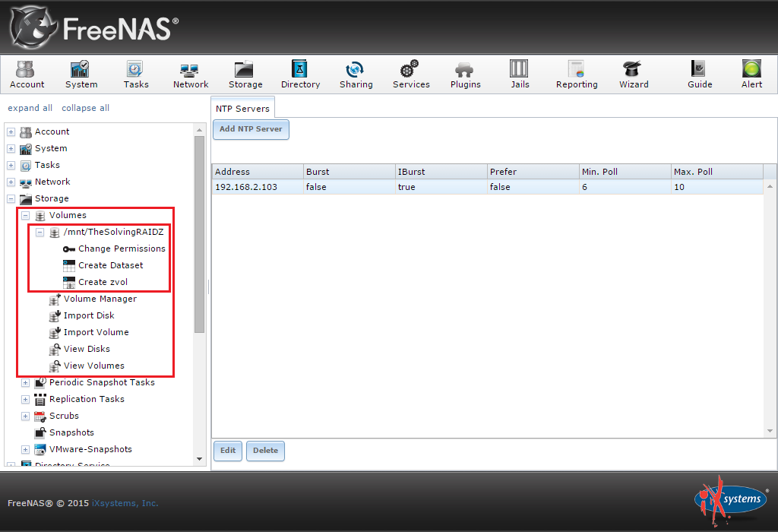Click the expand all link

(30, 108)
